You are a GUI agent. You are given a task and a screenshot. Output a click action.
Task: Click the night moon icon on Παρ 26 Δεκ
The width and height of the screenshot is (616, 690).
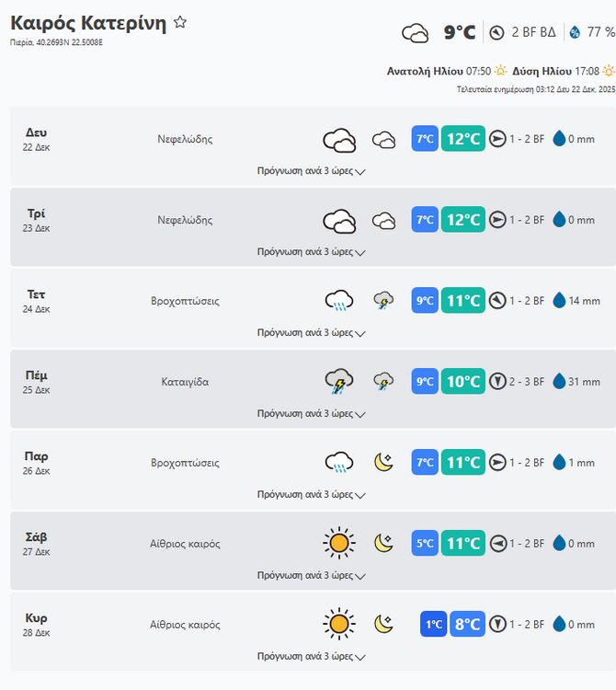(383, 462)
